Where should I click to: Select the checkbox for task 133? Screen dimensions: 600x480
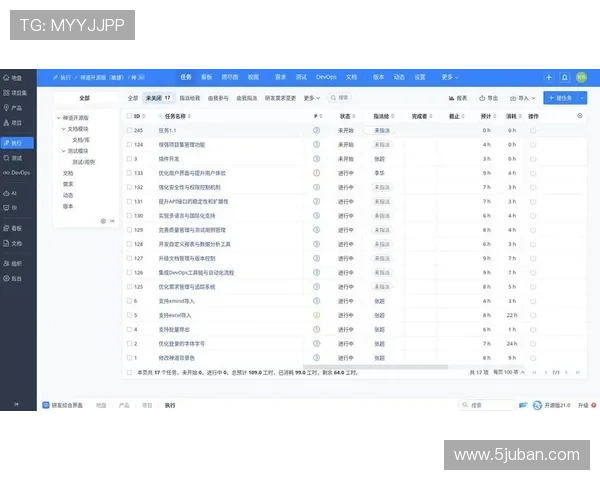(x=129, y=173)
